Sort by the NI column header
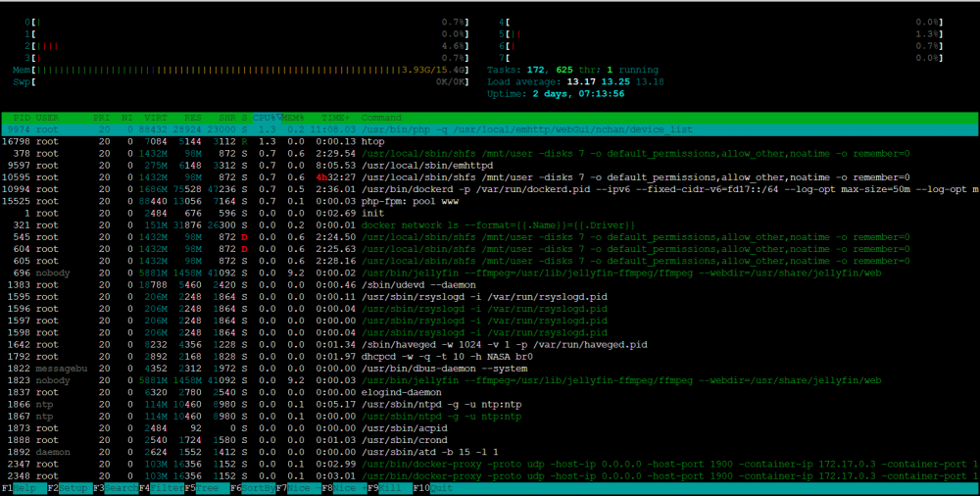980x496 pixels. pos(126,118)
